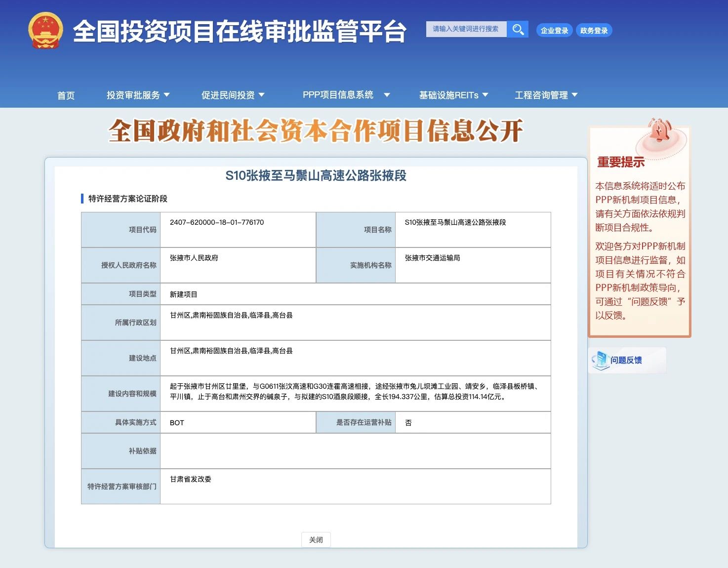Click the national emblem logo
The width and height of the screenshot is (728, 568).
tap(45, 31)
